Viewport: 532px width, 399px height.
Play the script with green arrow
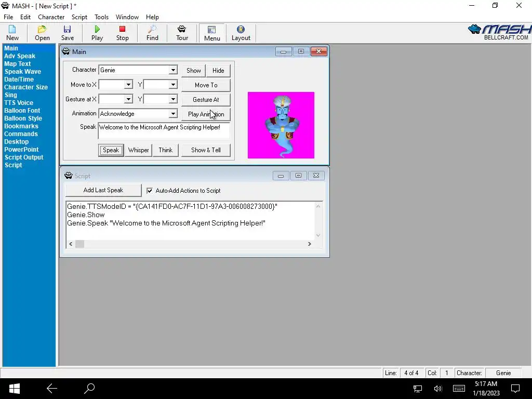point(97,33)
